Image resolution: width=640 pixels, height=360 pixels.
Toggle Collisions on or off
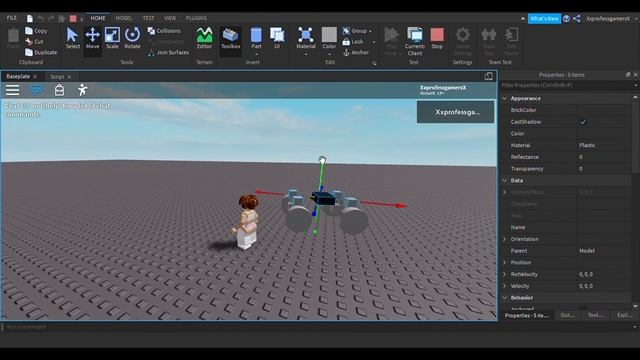pos(164,31)
